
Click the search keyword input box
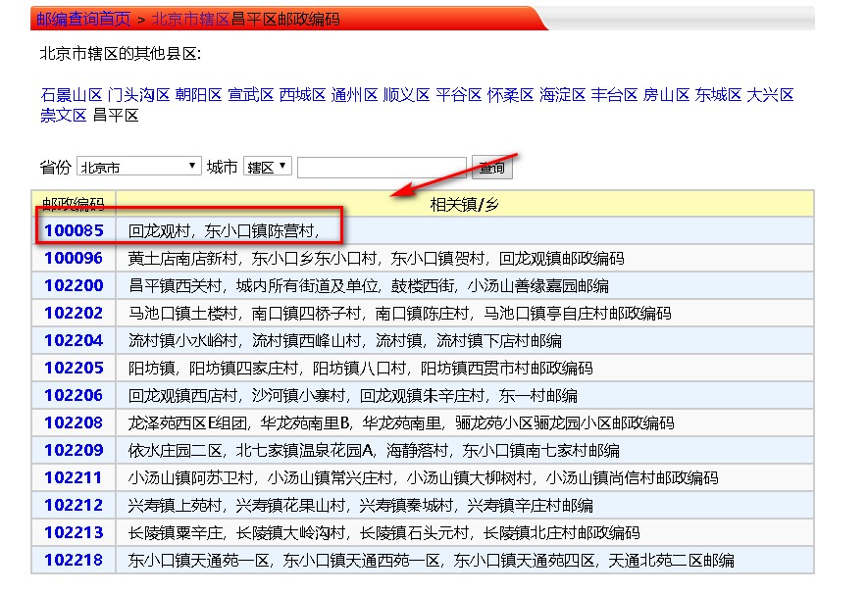coord(383,165)
